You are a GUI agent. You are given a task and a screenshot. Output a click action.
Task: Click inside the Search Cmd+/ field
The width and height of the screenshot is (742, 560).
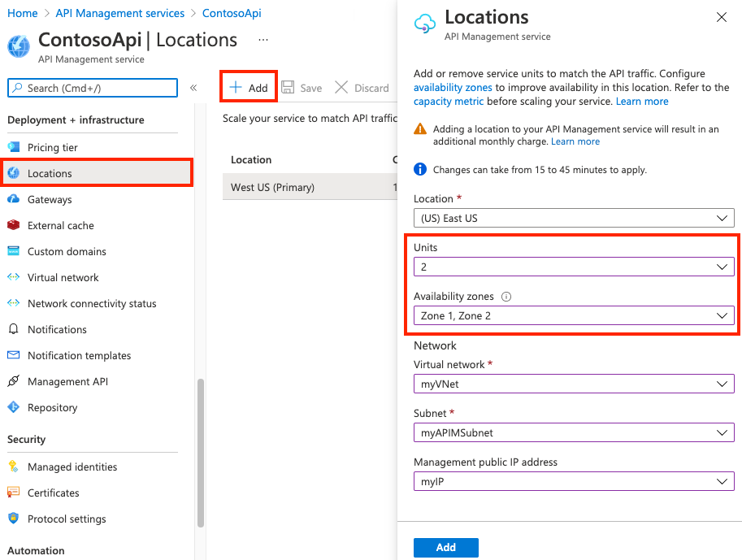(92, 87)
